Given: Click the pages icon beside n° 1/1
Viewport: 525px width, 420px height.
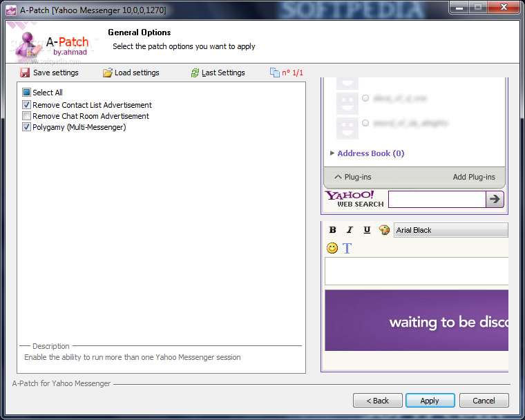Looking at the screenshot, I should tap(274, 73).
